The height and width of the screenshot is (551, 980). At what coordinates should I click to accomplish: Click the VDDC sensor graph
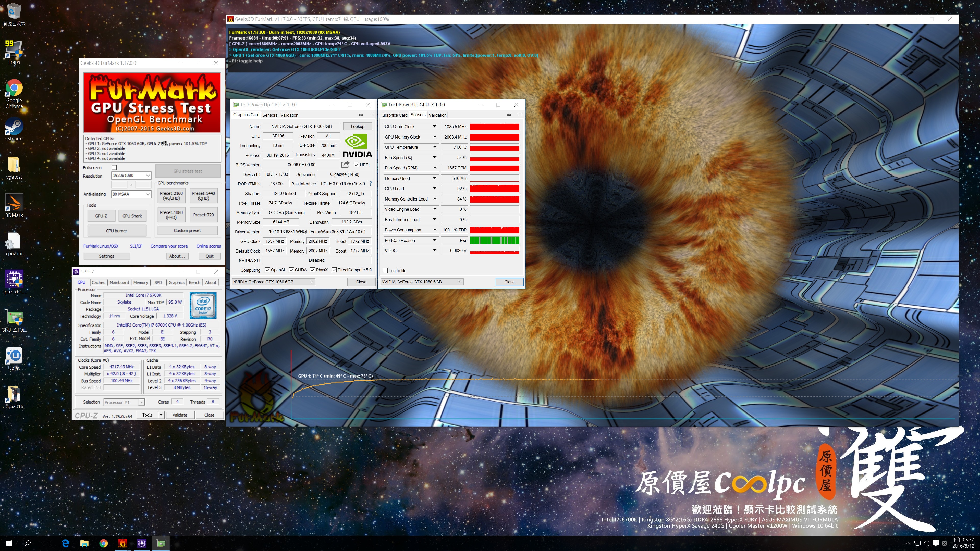[x=494, y=251]
